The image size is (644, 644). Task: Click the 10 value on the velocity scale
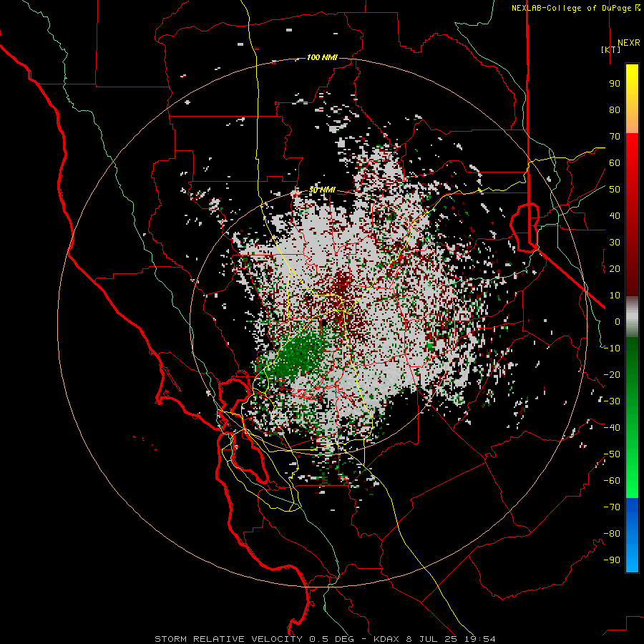click(615, 296)
